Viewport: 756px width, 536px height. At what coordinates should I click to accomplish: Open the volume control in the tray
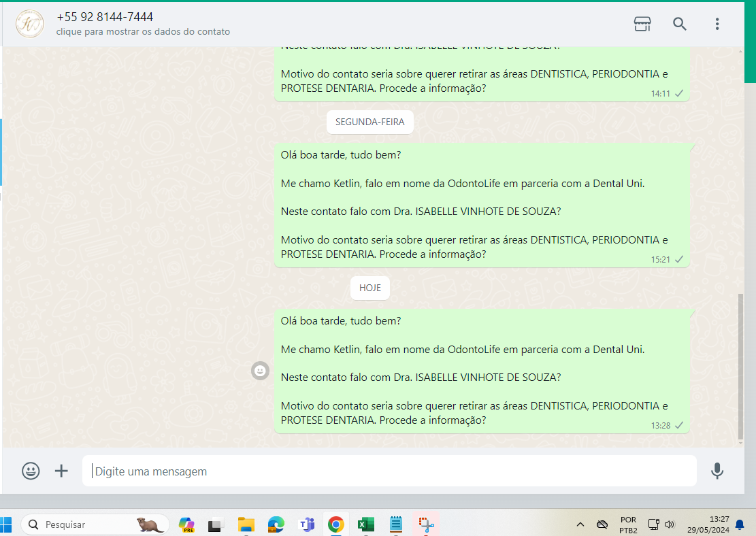(x=669, y=524)
